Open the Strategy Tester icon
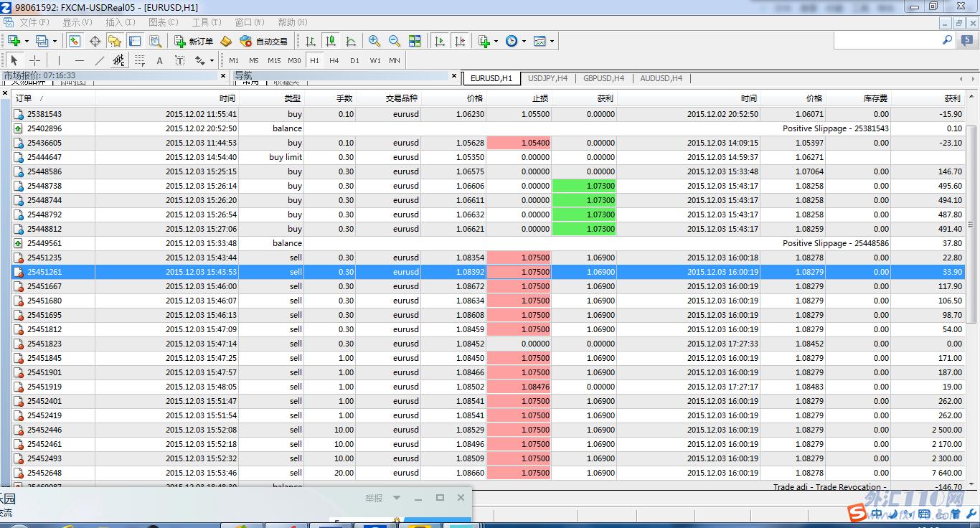This screenshot has width=980, height=528. (x=155, y=41)
